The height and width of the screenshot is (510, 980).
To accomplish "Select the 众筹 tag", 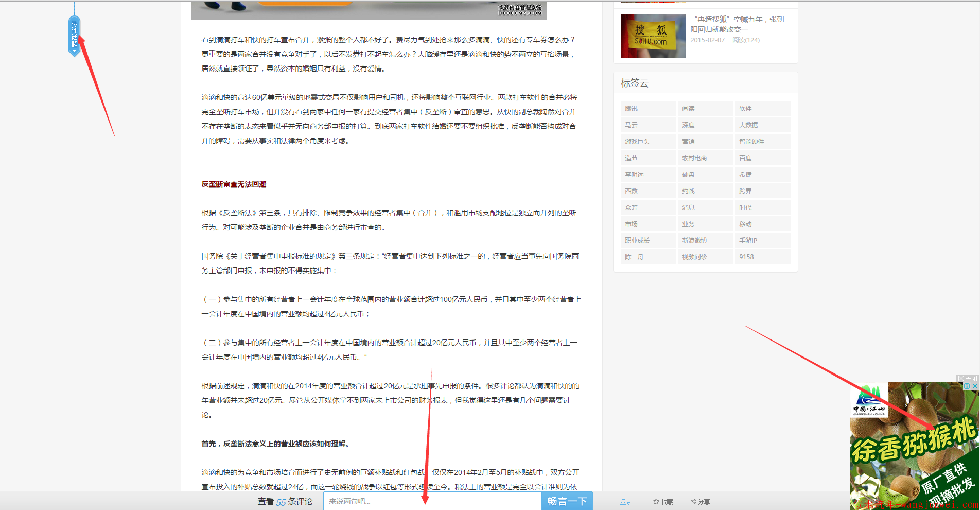I will point(649,207).
